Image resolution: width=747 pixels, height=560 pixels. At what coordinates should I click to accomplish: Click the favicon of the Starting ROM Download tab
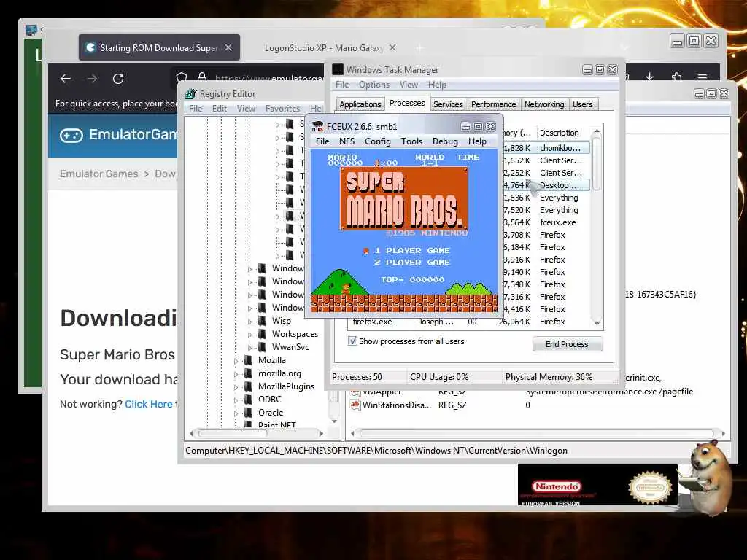tap(90, 47)
